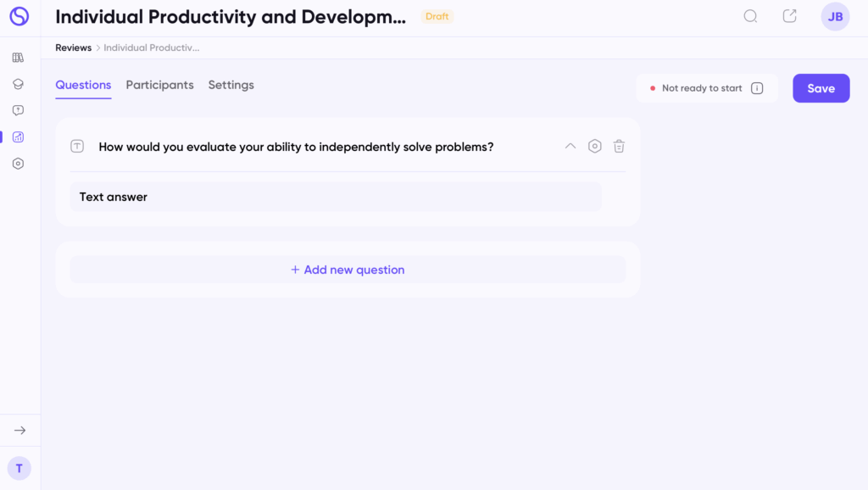Expand the sidebar with the arrow
868x490 pixels.
19,430
